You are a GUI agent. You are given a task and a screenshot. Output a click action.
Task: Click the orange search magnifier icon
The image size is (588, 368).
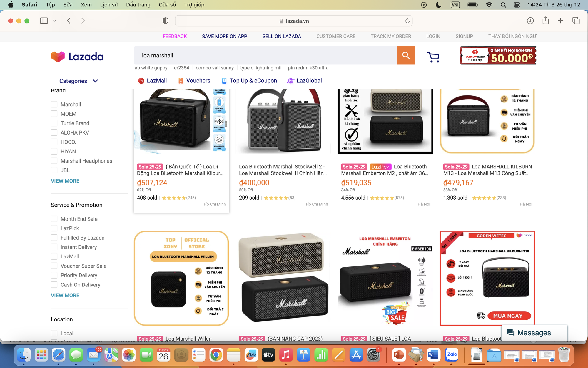click(x=406, y=55)
